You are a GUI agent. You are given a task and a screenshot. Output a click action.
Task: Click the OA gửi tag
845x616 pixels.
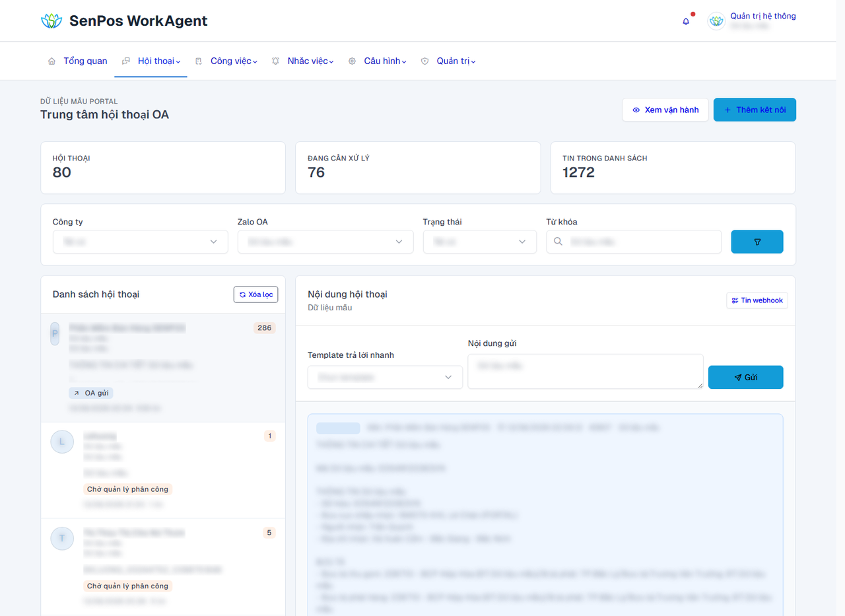click(x=91, y=393)
